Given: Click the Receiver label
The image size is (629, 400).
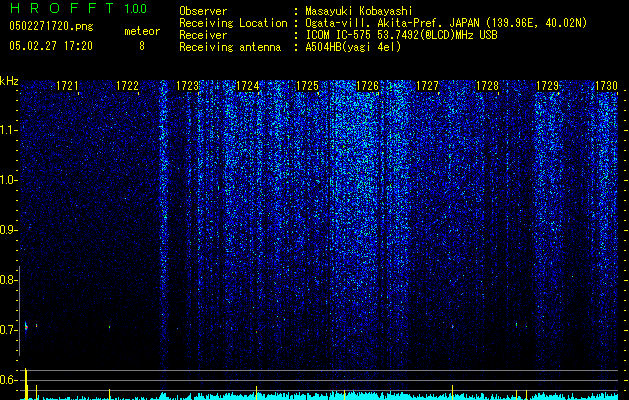Looking at the screenshot, I should click(x=203, y=35).
